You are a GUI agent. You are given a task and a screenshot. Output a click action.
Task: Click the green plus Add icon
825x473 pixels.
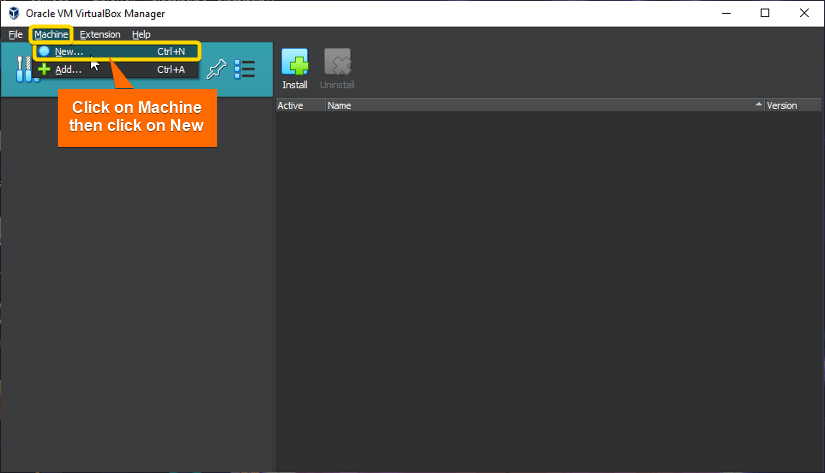(x=44, y=69)
